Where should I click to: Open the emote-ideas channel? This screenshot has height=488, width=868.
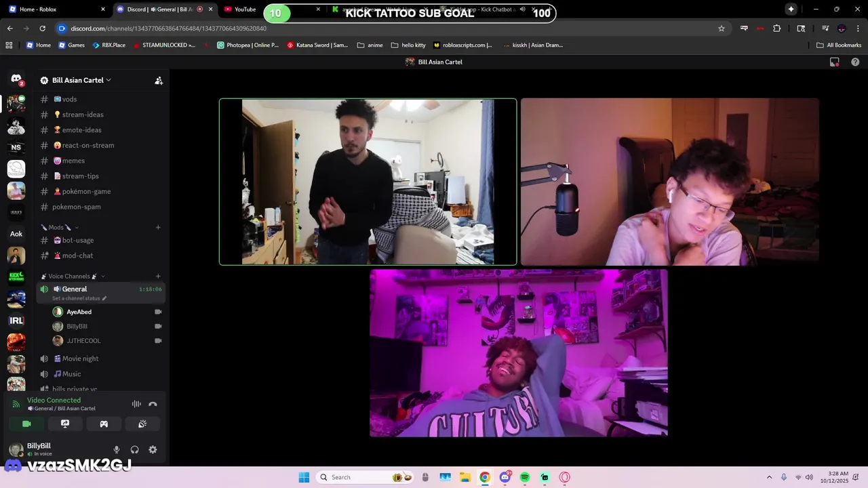pyautogui.click(x=100, y=130)
